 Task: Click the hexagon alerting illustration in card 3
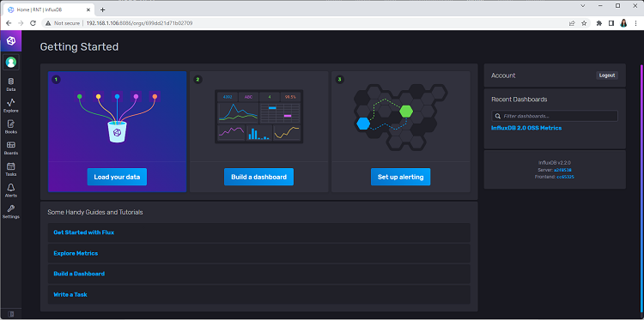pyautogui.click(x=400, y=117)
